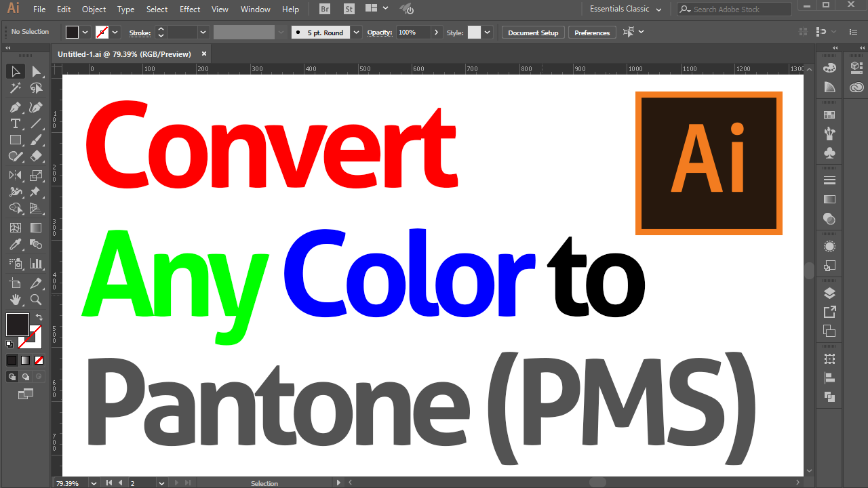Screen dimensions: 868x488
Task: Toggle swap fill and stroke colors
Action: (39, 317)
